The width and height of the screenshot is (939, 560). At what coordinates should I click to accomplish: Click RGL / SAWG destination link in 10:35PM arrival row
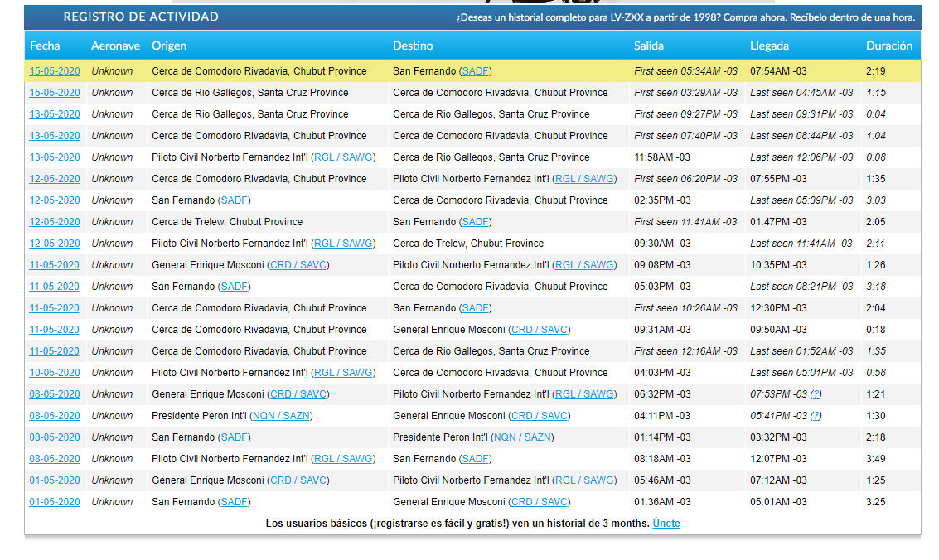click(x=584, y=265)
